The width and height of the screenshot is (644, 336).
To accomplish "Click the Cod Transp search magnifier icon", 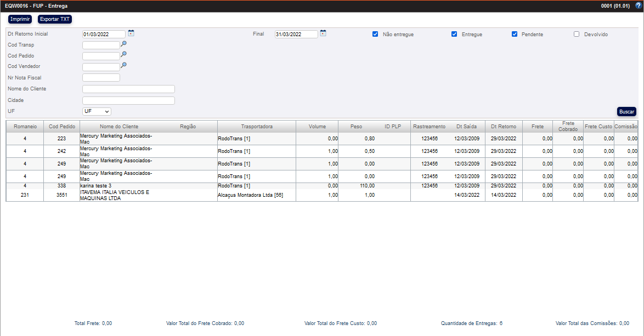I will pyautogui.click(x=124, y=44).
